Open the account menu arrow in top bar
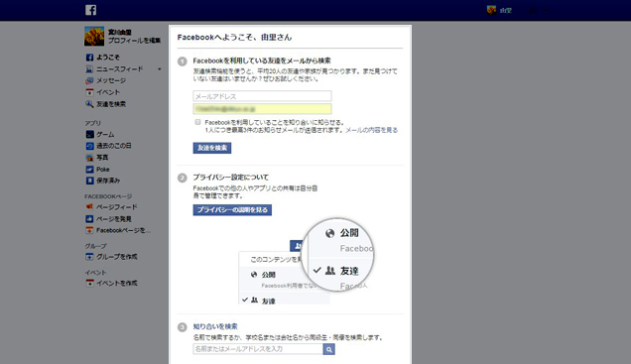This screenshot has width=631, height=364. 546,11
